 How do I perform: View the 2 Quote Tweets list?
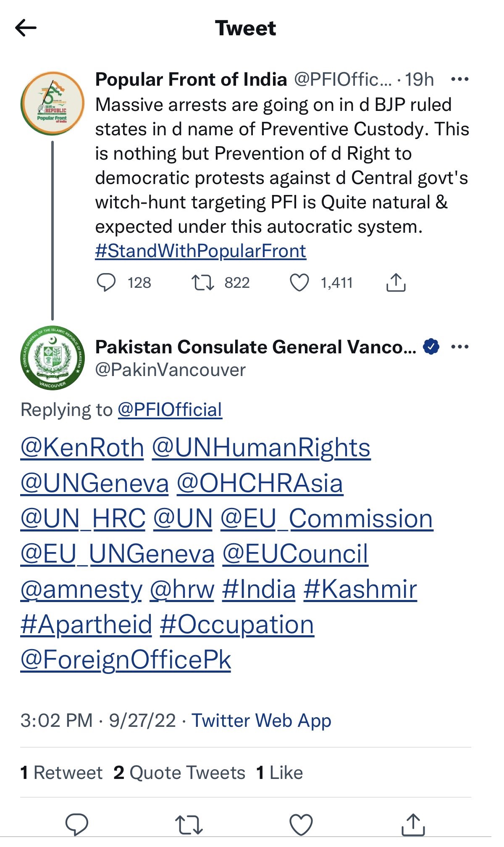click(x=179, y=773)
